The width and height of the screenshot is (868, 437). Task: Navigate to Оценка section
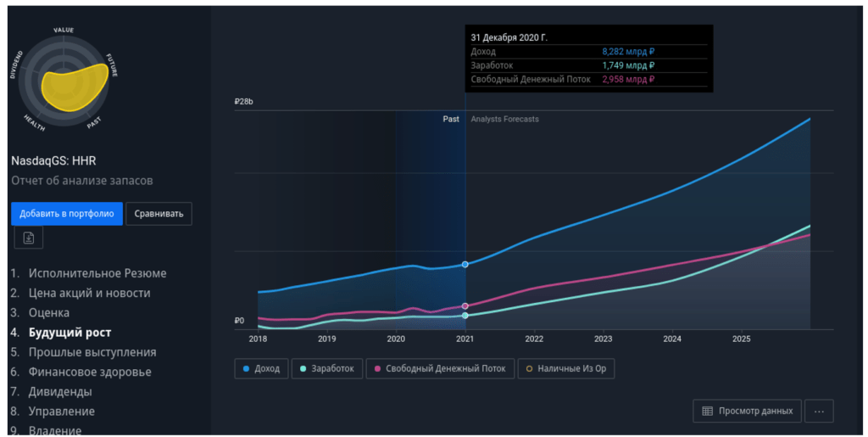click(x=49, y=312)
